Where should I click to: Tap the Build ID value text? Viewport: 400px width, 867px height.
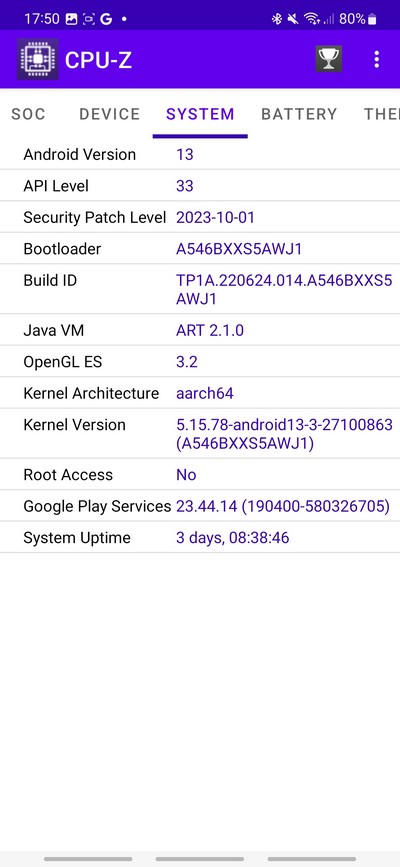(284, 290)
